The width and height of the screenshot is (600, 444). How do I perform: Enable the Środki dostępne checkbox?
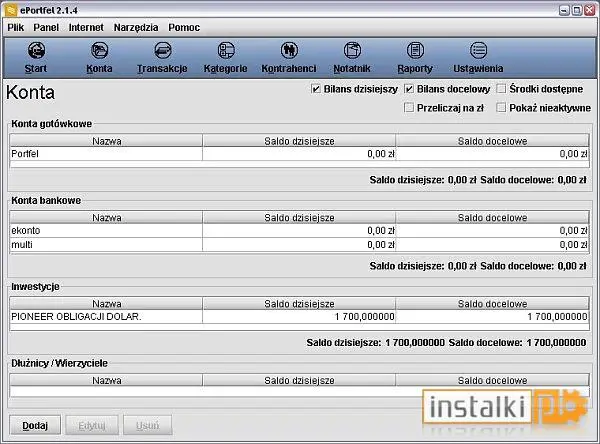pos(501,89)
